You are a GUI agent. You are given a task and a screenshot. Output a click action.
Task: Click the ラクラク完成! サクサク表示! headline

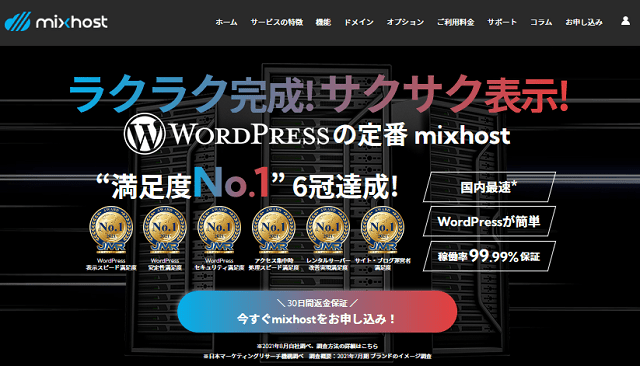point(319,93)
